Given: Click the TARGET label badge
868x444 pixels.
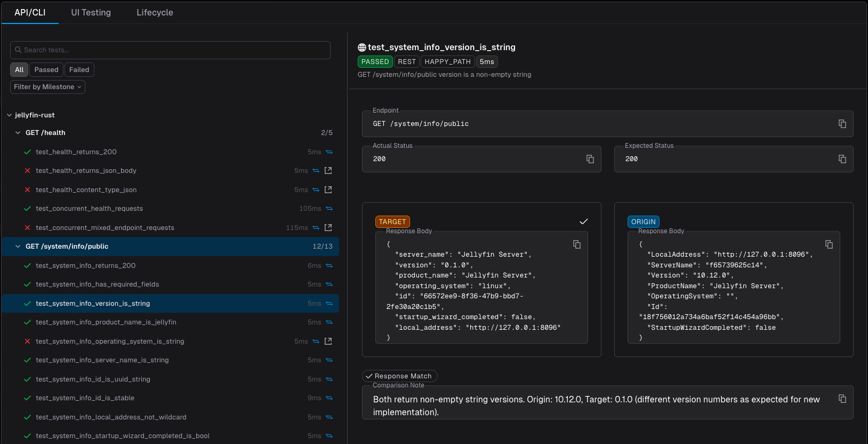Looking at the screenshot, I should [x=392, y=222].
